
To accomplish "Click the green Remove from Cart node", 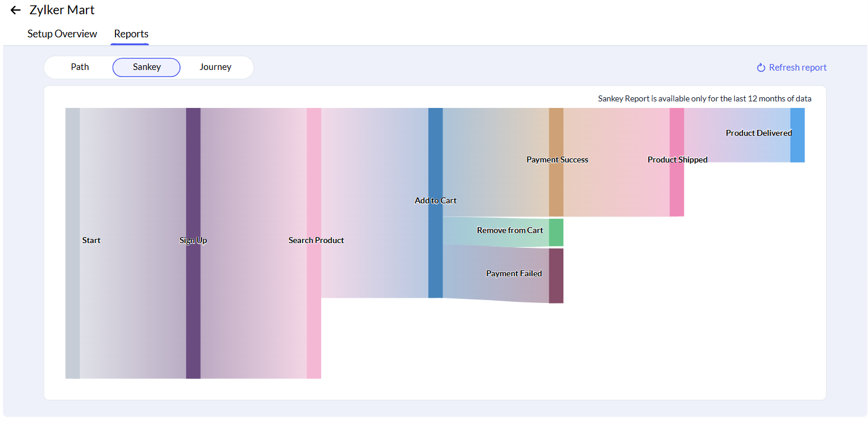I will point(556,232).
